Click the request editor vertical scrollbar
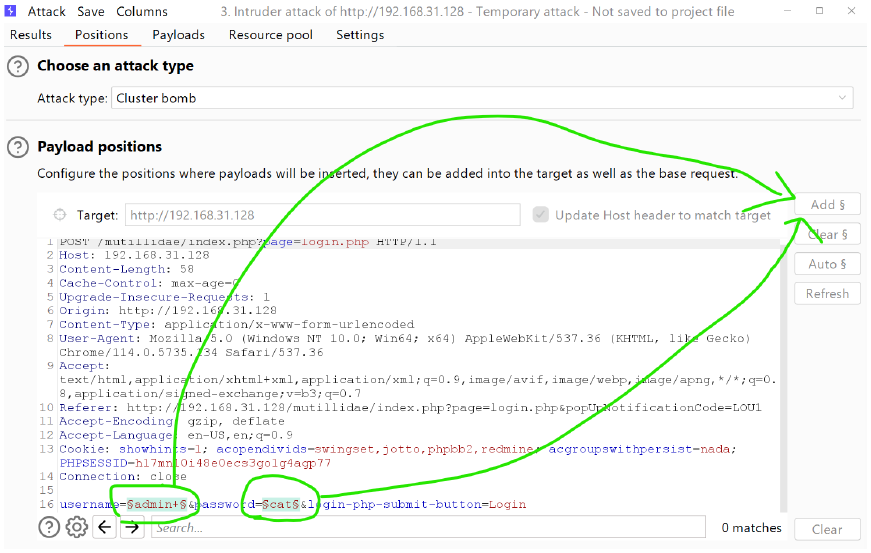871x553 pixels. [783, 375]
